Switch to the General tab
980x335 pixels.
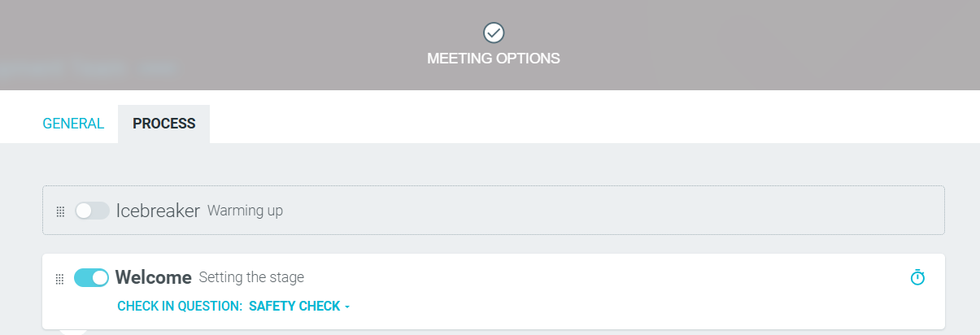click(x=73, y=124)
